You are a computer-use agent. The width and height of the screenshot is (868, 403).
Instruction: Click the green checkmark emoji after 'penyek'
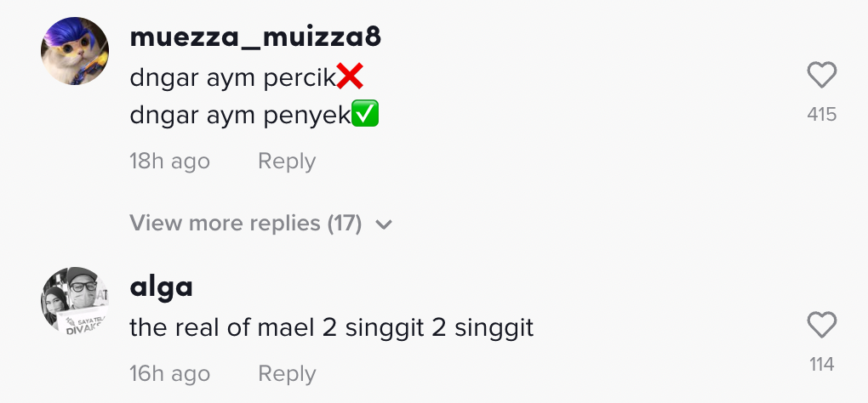(365, 115)
